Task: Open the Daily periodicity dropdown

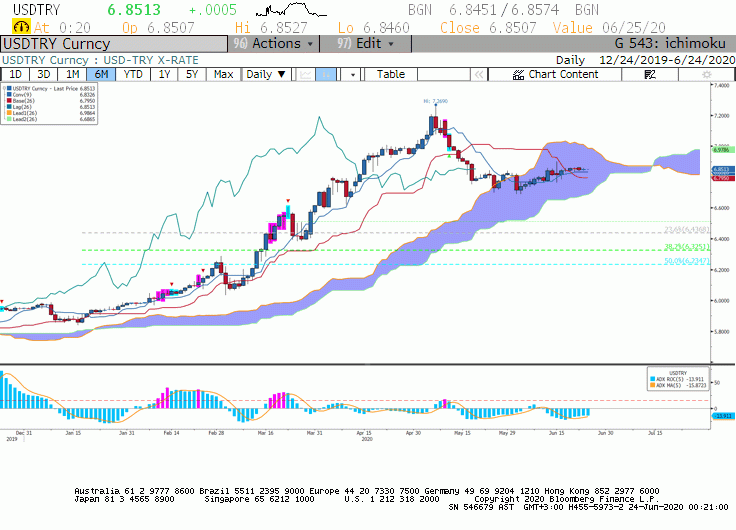Action: [x=266, y=75]
